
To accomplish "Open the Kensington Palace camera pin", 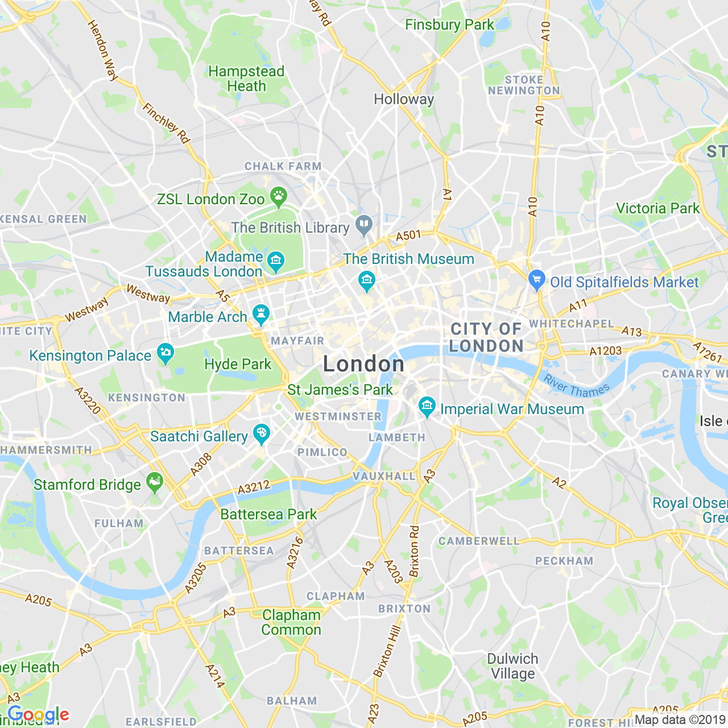I will (x=166, y=354).
